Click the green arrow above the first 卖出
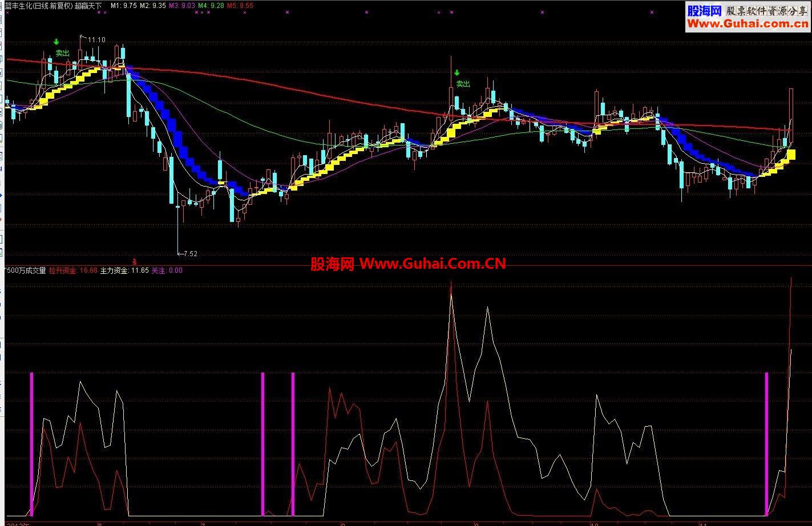The width and height of the screenshot is (812, 526). click(x=56, y=42)
